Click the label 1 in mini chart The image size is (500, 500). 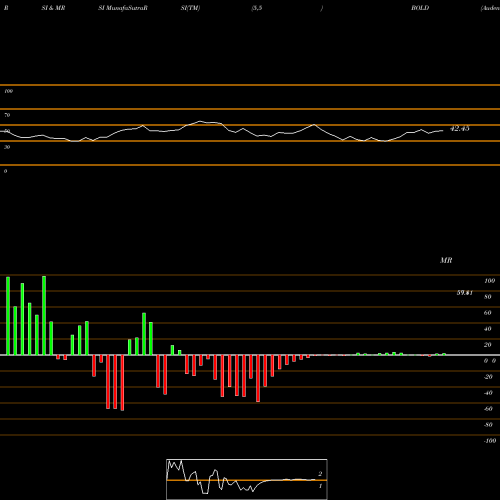coord(320,486)
